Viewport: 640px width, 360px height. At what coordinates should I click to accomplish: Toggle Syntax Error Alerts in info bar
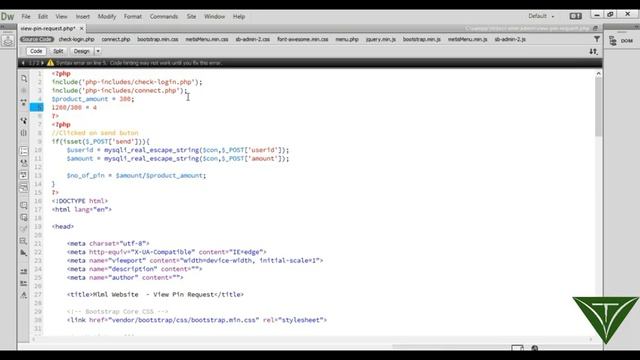tap(24, 187)
